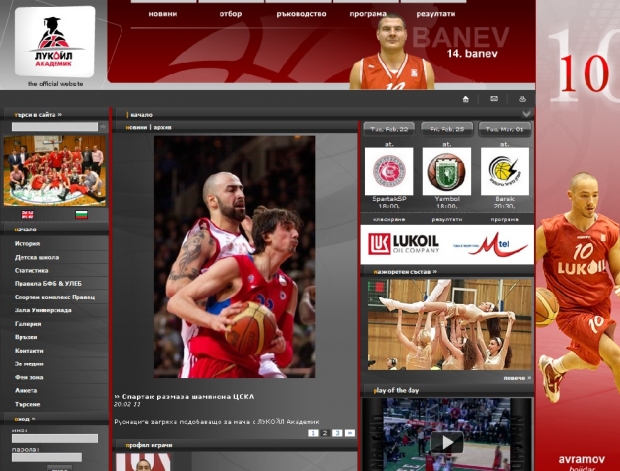Open the 'програма' top menu item
The height and width of the screenshot is (471, 620).
[368, 14]
